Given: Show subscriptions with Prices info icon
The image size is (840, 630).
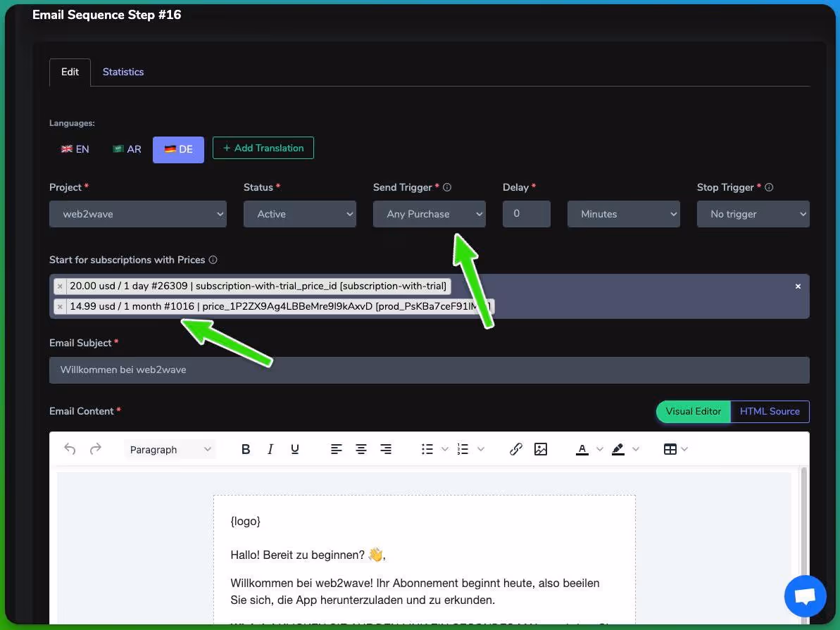Looking at the screenshot, I should point(213,260).
